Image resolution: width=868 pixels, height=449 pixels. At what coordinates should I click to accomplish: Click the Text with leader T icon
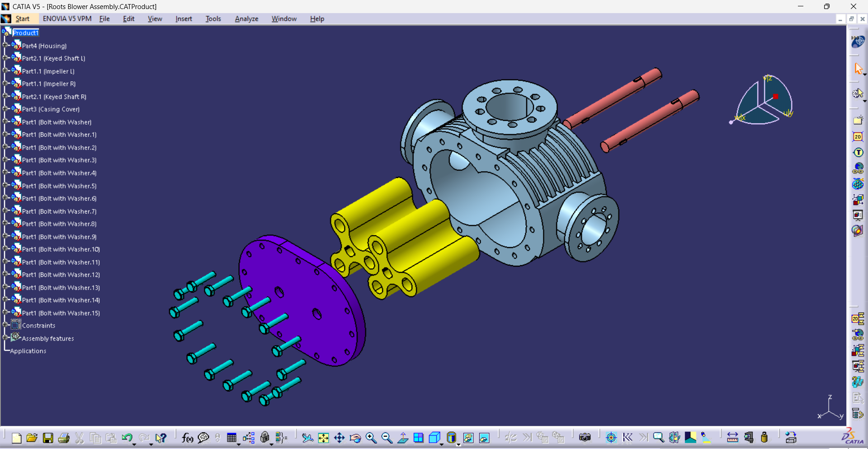pyautogui.click(x=858, y=153)
